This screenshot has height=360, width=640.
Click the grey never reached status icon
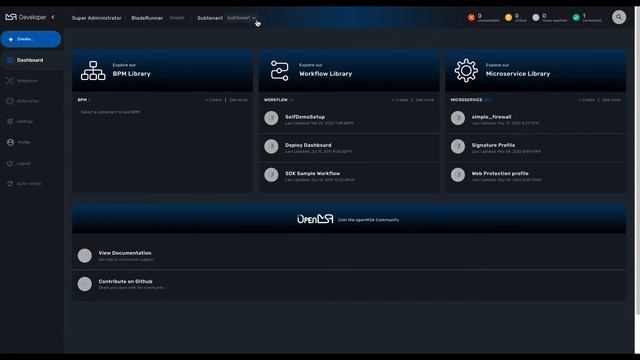pyautogui.click(x=536, y=17)
